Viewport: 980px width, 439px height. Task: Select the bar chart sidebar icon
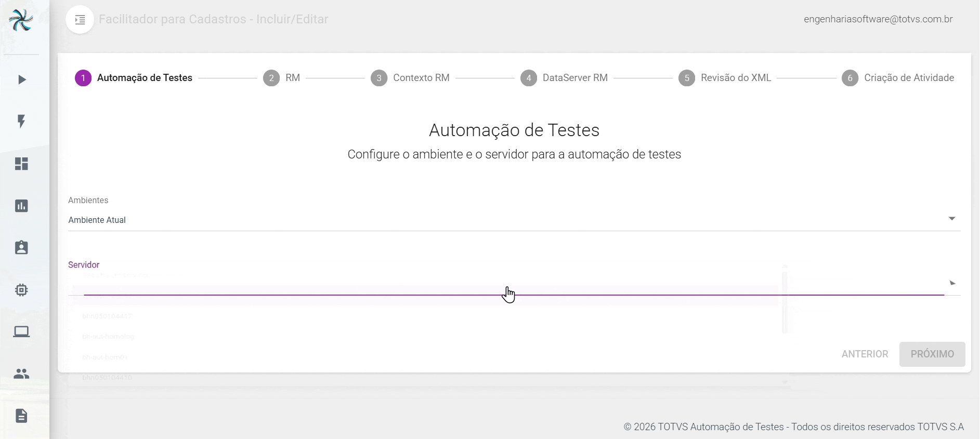click(x=21, y=206)
